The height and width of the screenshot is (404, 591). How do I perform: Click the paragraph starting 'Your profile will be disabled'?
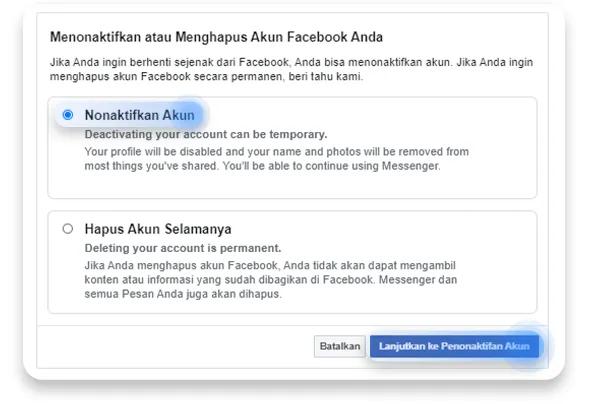(x=277, y=159)
